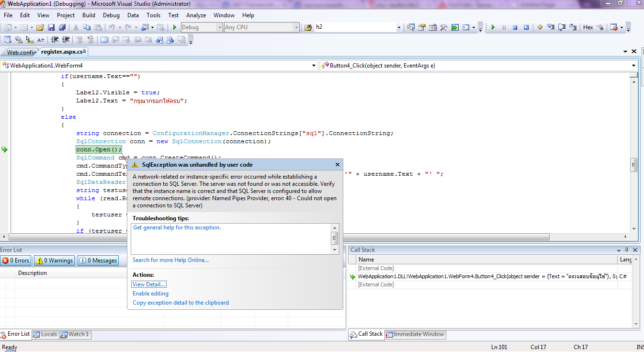This screenshot has height=352, width=644.
Task: Click the troubleshooting tips list scrollbar
Action: point(335,238)
